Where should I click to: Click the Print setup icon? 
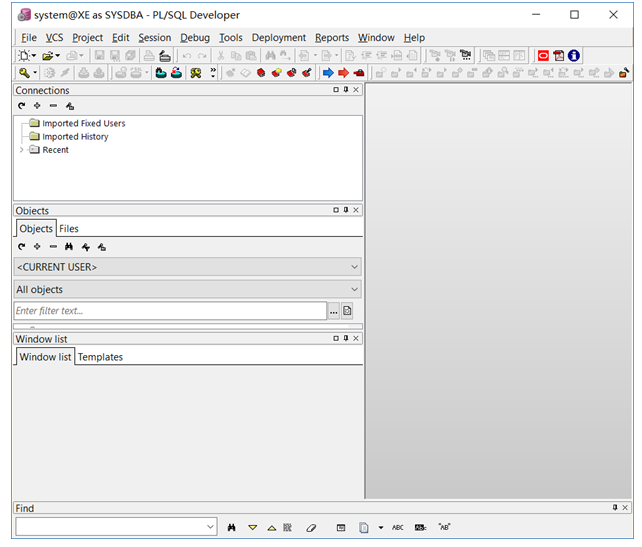pyautogui.click(x=165, y=55)
